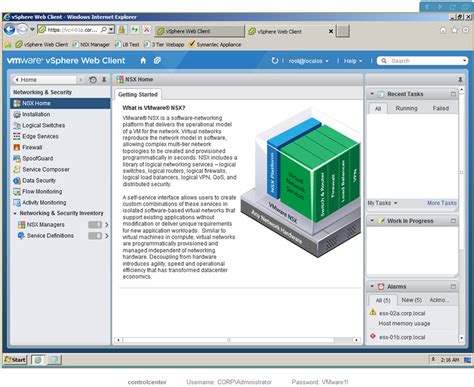This screenshot has height=387, width=474.
Task: Click the browser Forward button
Action: 22,30
